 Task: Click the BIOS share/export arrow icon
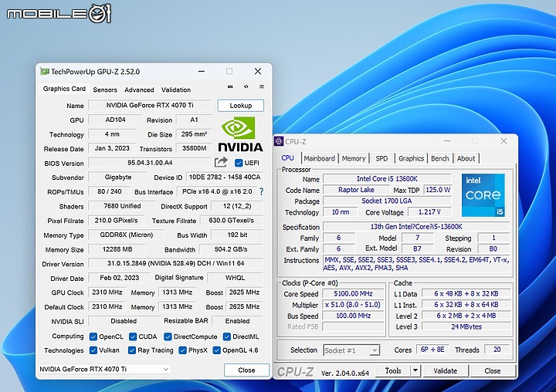point(221,162)
